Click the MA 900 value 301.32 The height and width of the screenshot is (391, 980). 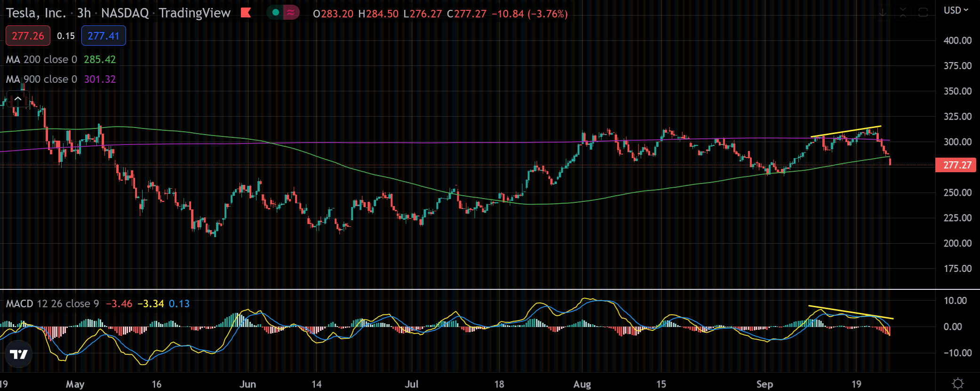[x=100, y=79]
